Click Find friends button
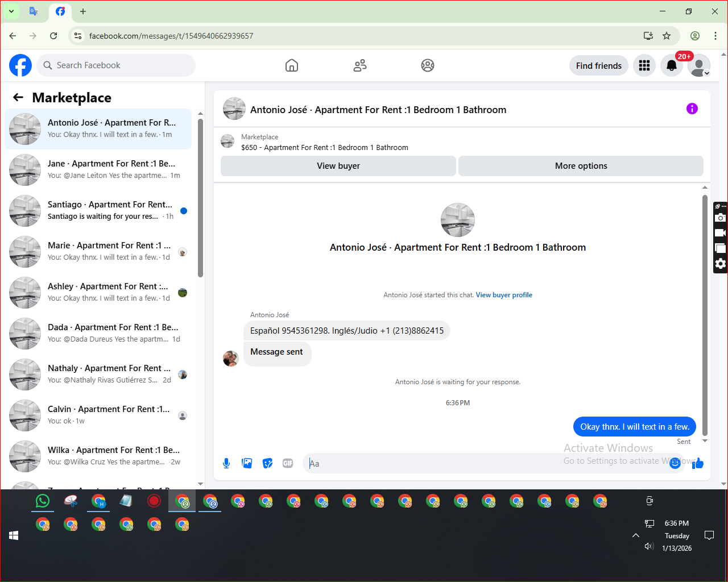This screenshot has width=728, height=582. point(599,65)
